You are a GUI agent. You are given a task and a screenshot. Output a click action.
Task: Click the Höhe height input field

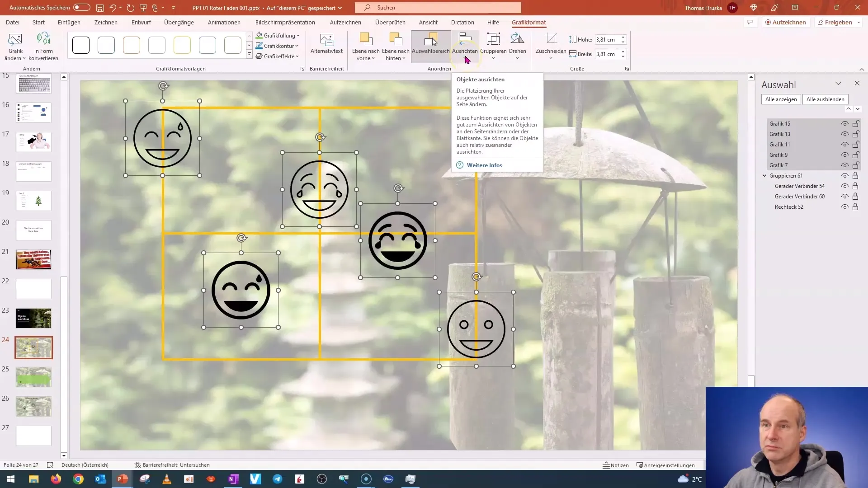[x=607, y=40]
